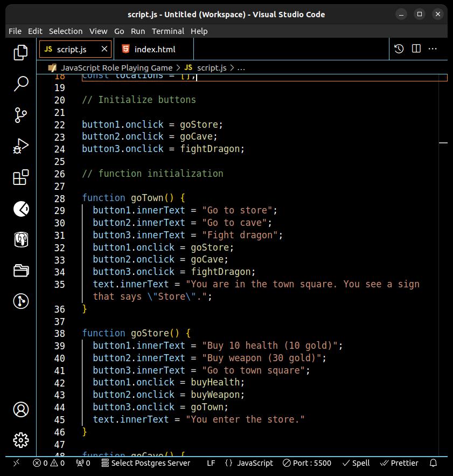Click the editor scrollbar marker

point(443,143)
